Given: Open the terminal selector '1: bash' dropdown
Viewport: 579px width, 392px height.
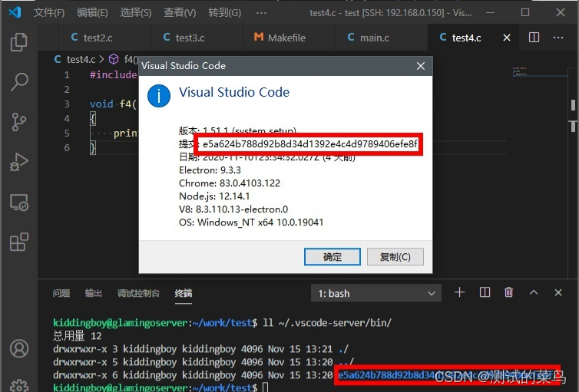Looking at the screenshot, I should pyautogui.click(x=376, y=293).
